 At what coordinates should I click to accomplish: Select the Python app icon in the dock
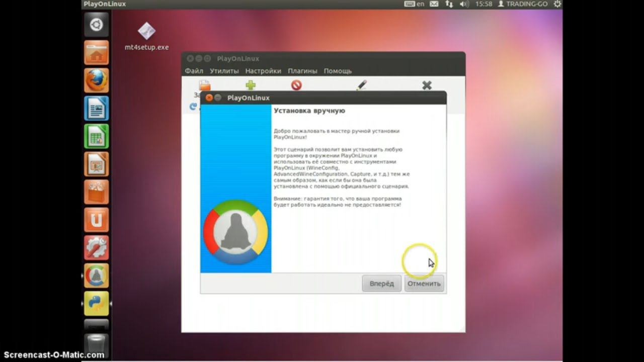point(96,304)
